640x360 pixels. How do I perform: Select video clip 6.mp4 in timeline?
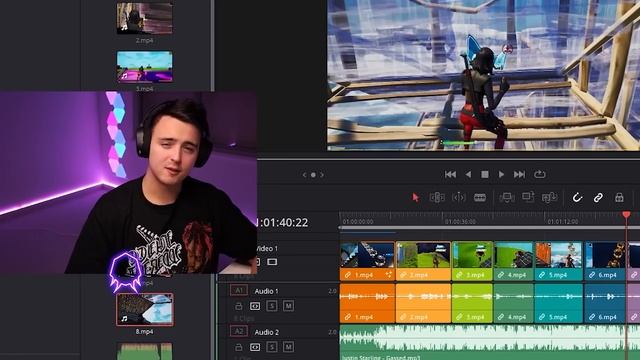(x=605, y=261)
